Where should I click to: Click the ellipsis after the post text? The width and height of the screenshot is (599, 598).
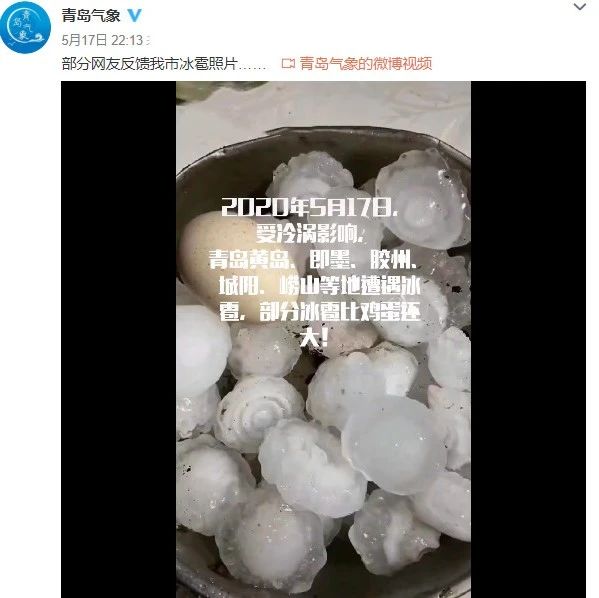252,67
